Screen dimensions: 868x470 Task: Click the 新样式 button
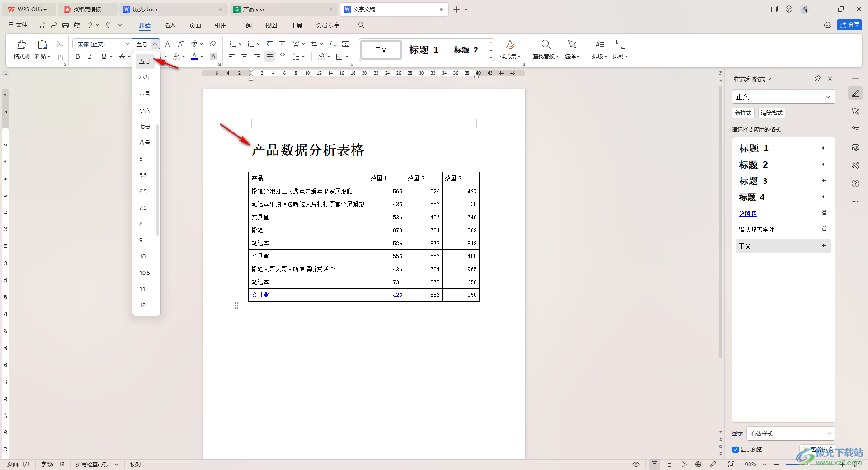743,113
